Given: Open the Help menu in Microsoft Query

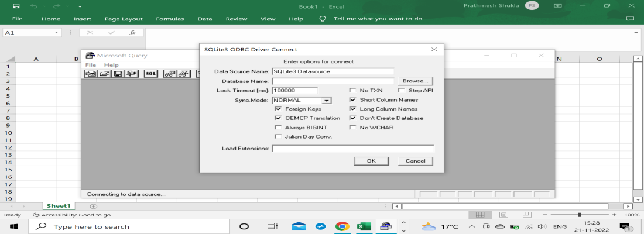Looking at the screenshot, I should pos(111,65).
